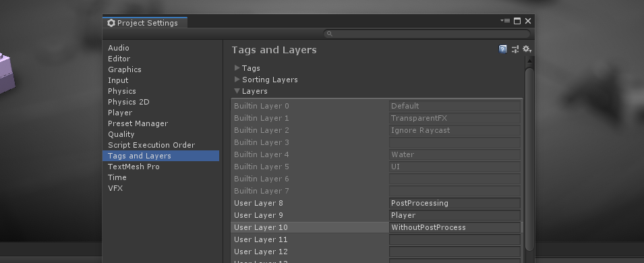Click the Builtin Layer 4 Water field

click(x=455, y=154)
